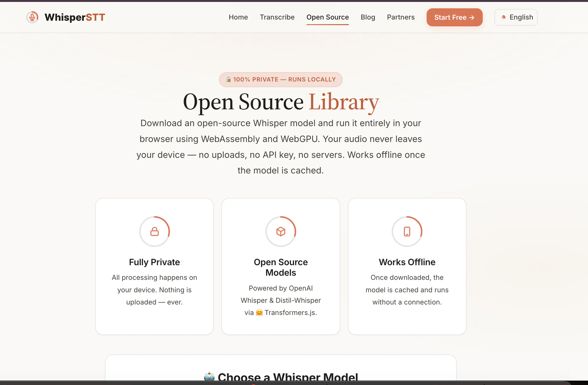The image size is (588, 385).
Task: Click text 'Nothing is uploaded — ever.'
Action: point(154,296)
